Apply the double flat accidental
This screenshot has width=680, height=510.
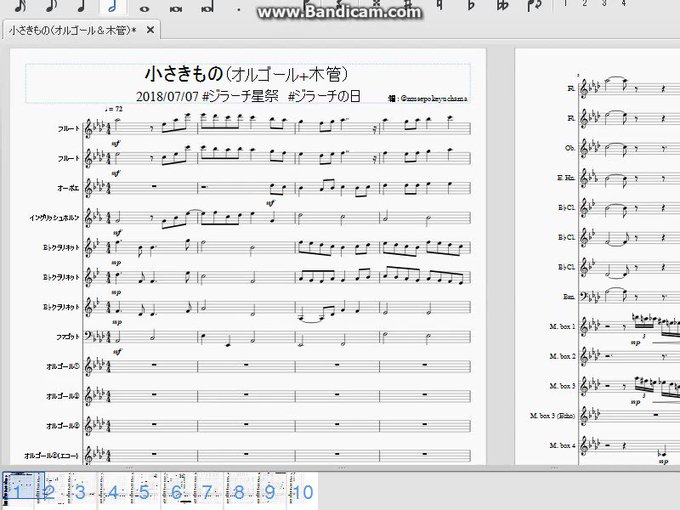(503, 5)
